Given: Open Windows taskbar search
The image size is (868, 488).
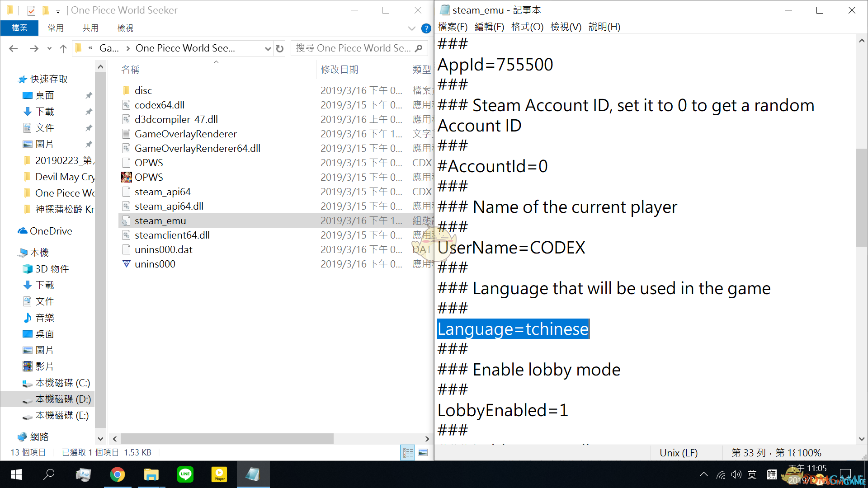Looking at the screenshot, I should click(x=49, y=474).
